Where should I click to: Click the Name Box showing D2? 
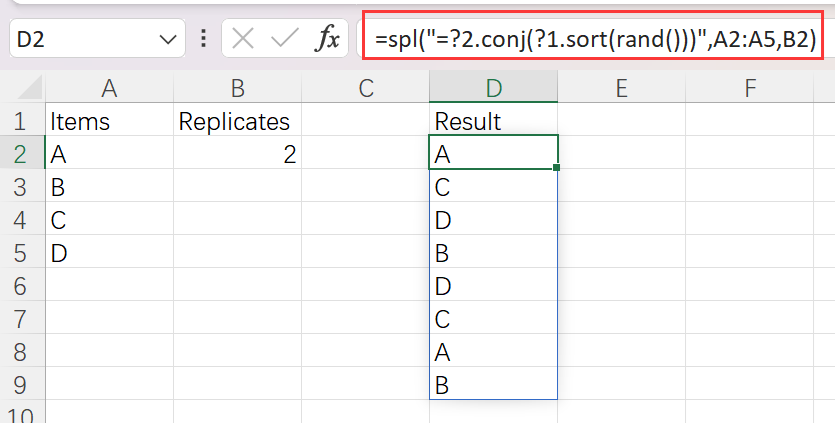[80, 40]
